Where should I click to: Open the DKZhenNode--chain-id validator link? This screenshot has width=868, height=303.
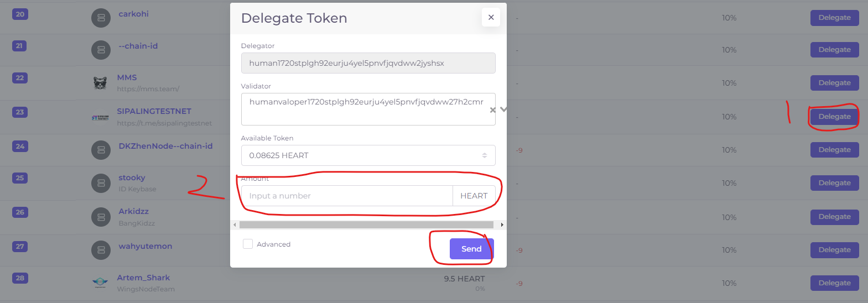[x=165, y=146]
